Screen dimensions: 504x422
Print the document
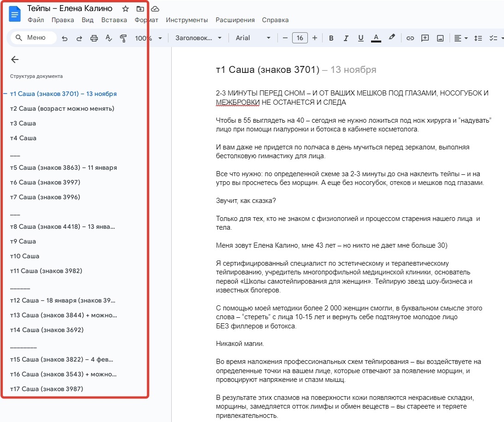click(94, 38)
